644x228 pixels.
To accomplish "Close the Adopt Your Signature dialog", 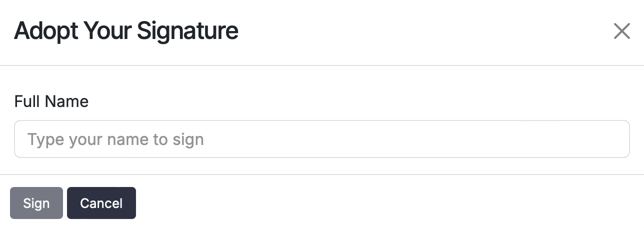I will click(621, 31).
